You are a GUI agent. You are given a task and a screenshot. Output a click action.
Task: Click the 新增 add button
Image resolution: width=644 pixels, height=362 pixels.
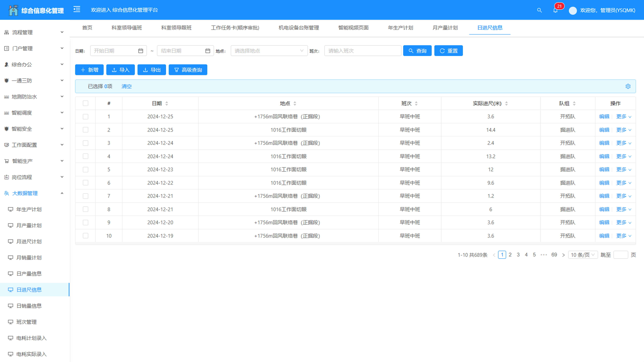tap(89, 70)
